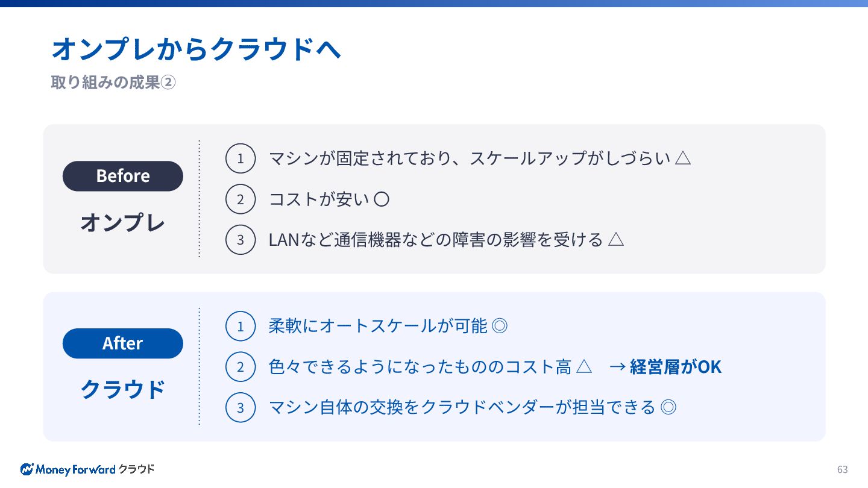Click slide title オンプレからクラウドへ
The height and width of the screenshot is (488, 868).
tap(197, 49)
